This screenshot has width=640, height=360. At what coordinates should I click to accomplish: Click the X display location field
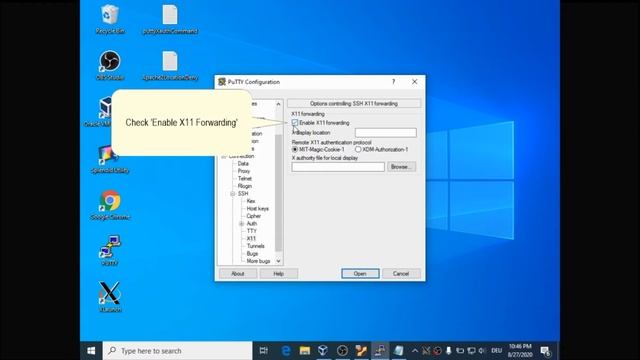pyautogui.click(x=386, y=133)
